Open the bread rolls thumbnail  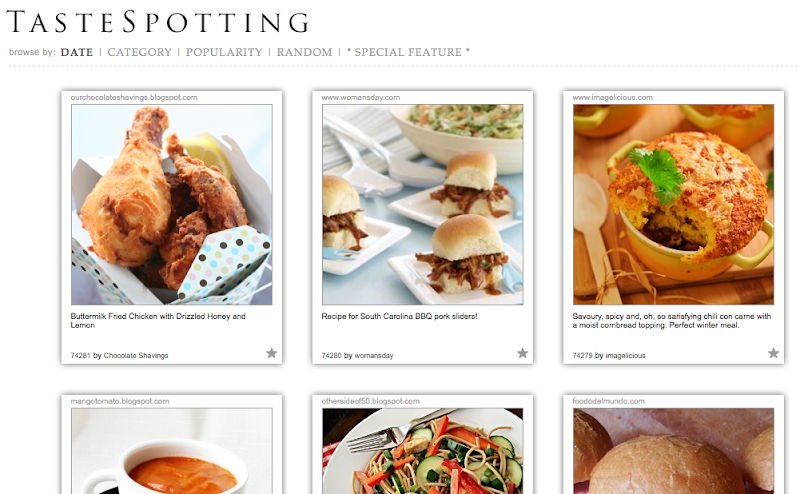click(x=673, y=451)
